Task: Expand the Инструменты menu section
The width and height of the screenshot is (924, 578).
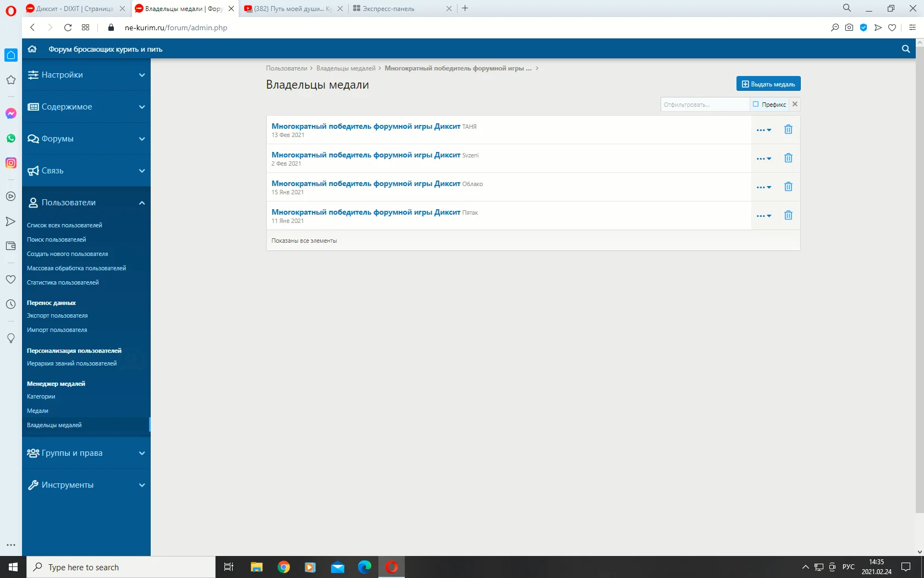Action: [86, 485]
